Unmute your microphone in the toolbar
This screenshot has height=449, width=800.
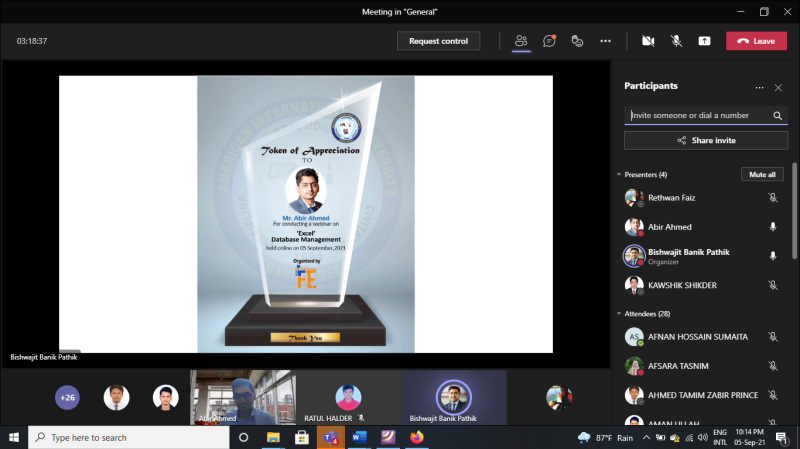[x=676, y=41]
